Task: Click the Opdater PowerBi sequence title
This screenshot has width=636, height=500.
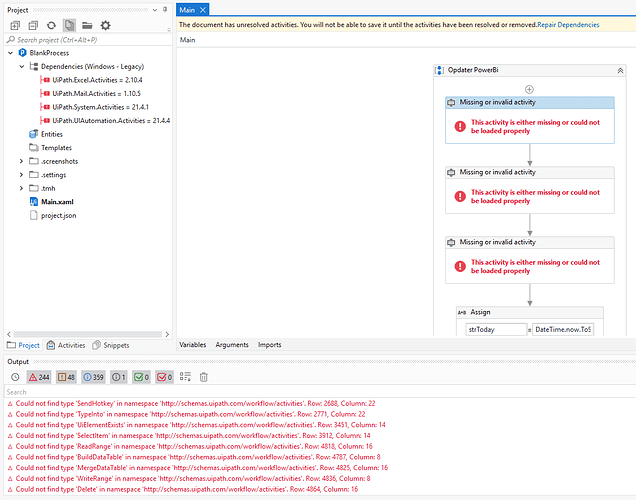Action: click(x=473, y=70)
